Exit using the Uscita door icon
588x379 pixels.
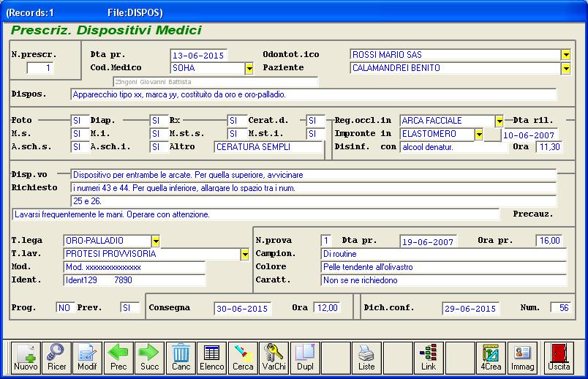tap(559, 358)
